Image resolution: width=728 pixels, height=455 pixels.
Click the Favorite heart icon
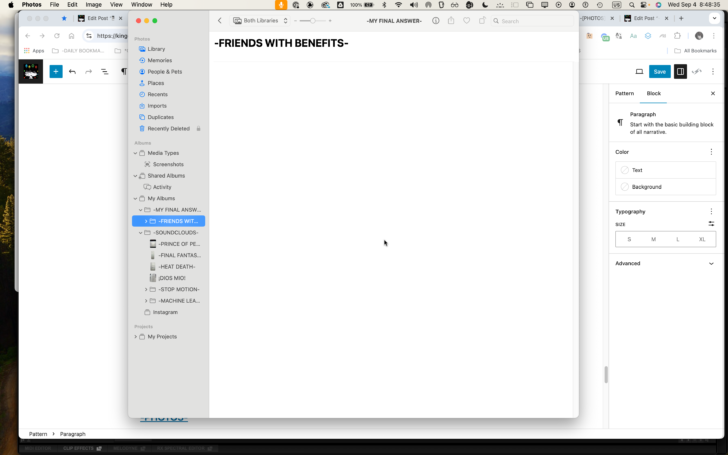point(467,20)
